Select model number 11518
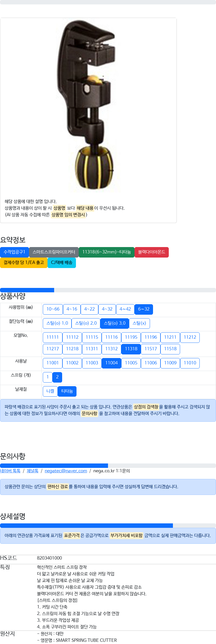 [x=170, y=349]
